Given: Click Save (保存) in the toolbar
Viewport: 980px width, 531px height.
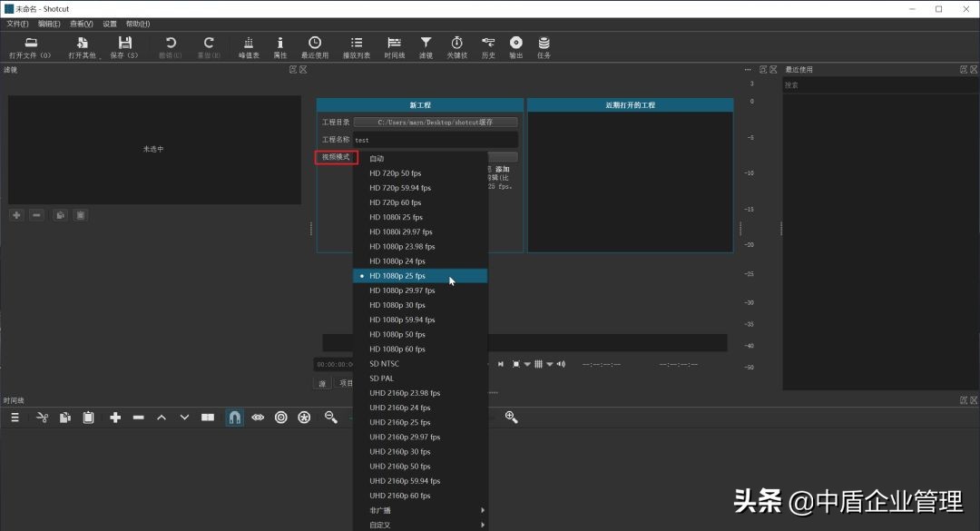Looking at the screenshot, I should (x=124, y=47).
